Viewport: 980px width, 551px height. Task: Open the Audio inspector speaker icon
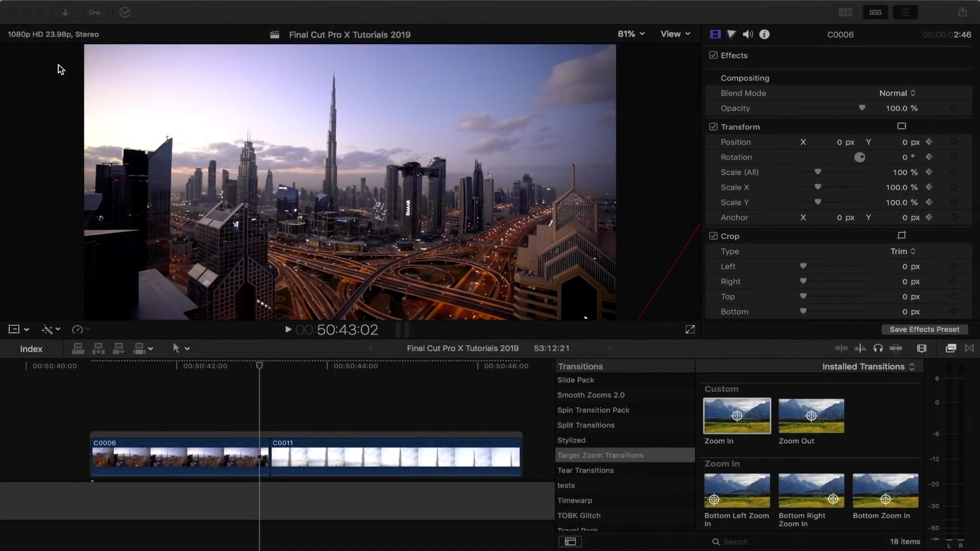tap(748, 34)
